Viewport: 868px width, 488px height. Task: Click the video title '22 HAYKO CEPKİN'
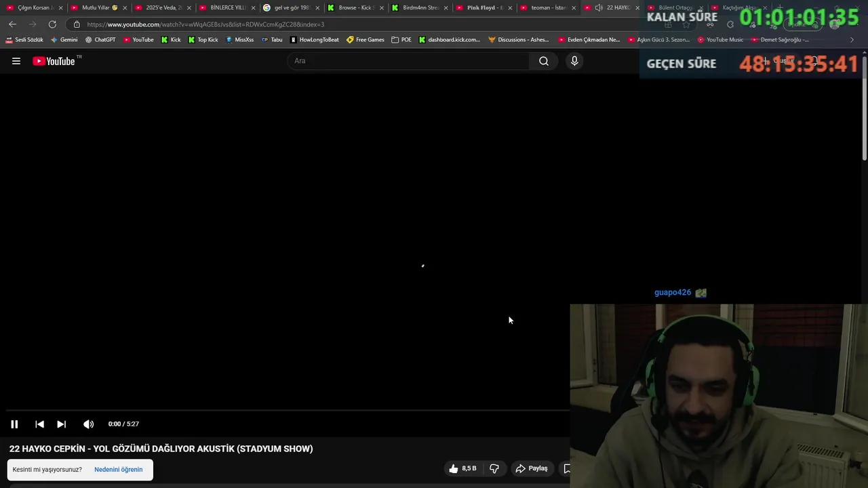(161, 449)
